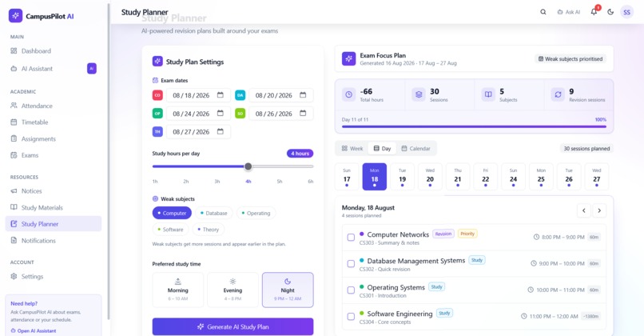
Task: Click the CampusPilot AI logo icon
Action: [x=16, y=16]
